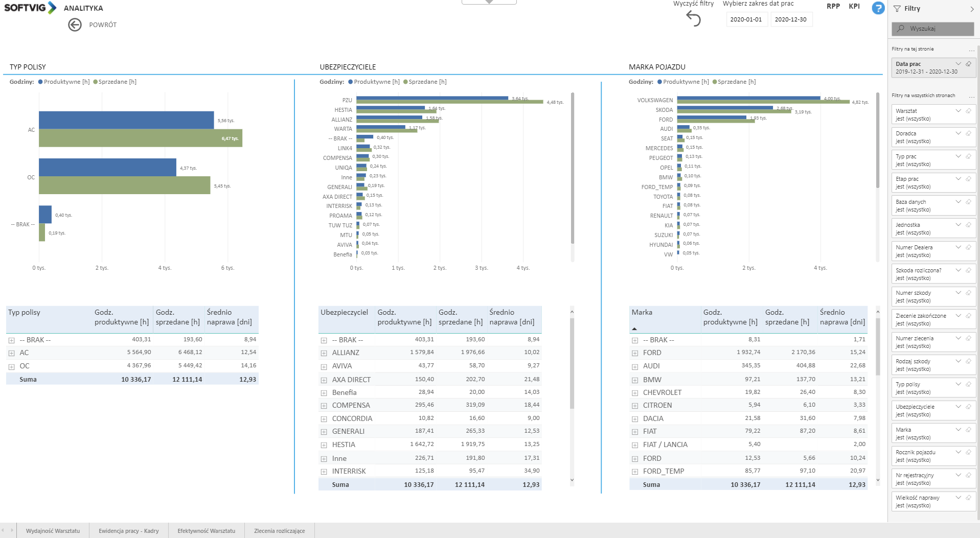Open more options beside 'Filtry na tej stronie'
Screen dimensions: 980x538
coord(971,50)
